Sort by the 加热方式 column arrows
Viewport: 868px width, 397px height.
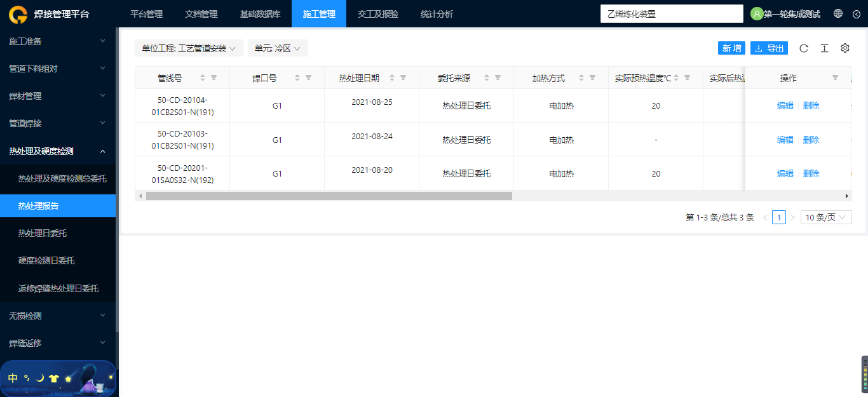(581, 77)
